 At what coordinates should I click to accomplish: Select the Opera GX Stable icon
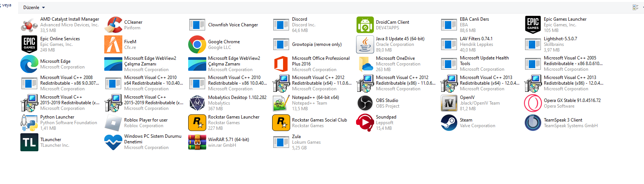[533, 103]
